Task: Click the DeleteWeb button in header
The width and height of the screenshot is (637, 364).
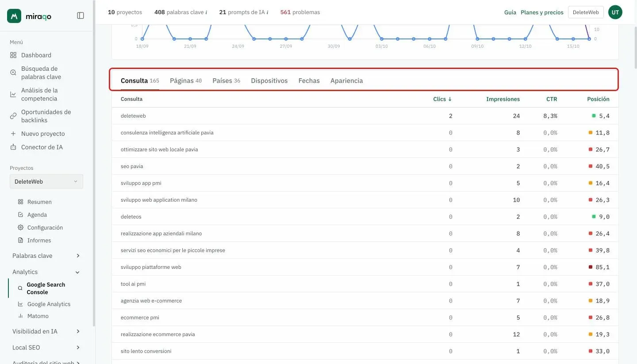Action: pyautogui.click(x=586, y=12)
